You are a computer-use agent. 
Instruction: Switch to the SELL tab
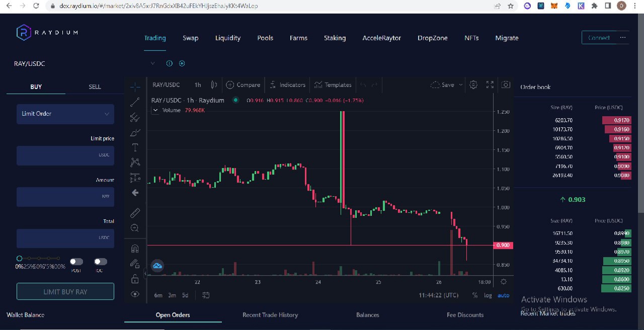click(95, 87)
